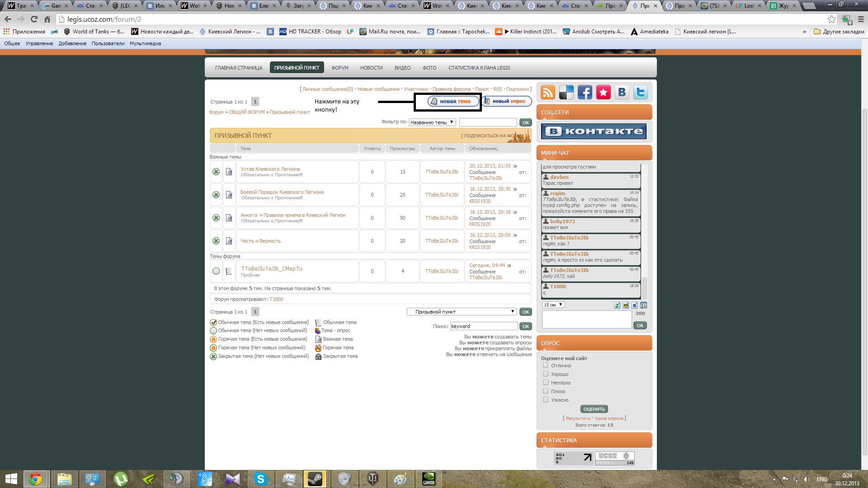Open mini-chat refresh interval '15 сек' dropdown
The width and height of the screenshot is (868, 488).
[x=553, y=305]
